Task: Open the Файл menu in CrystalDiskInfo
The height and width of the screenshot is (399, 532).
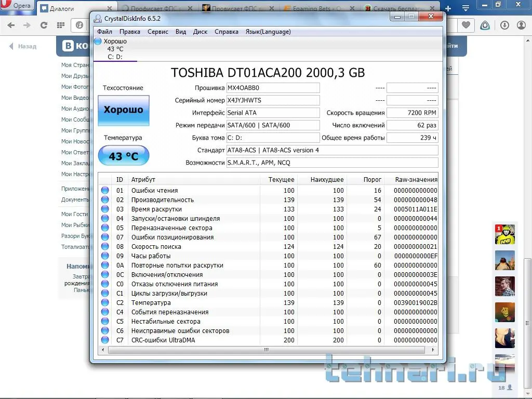Action: pos(104,32)
